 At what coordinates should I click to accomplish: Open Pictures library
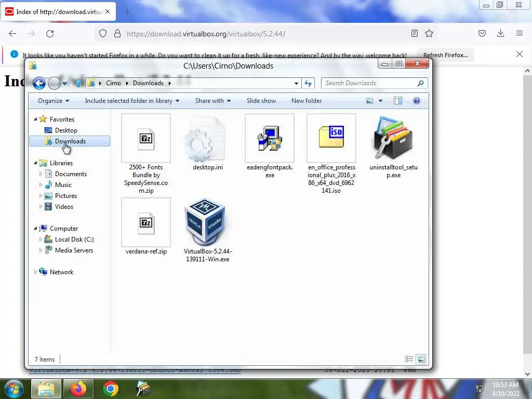[66, 196]
